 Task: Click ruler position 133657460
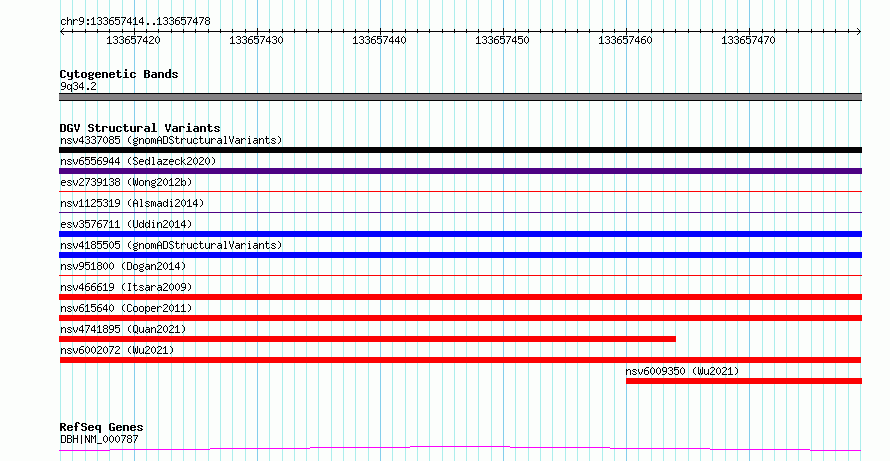pyautogui.click(x=625, y=40)
